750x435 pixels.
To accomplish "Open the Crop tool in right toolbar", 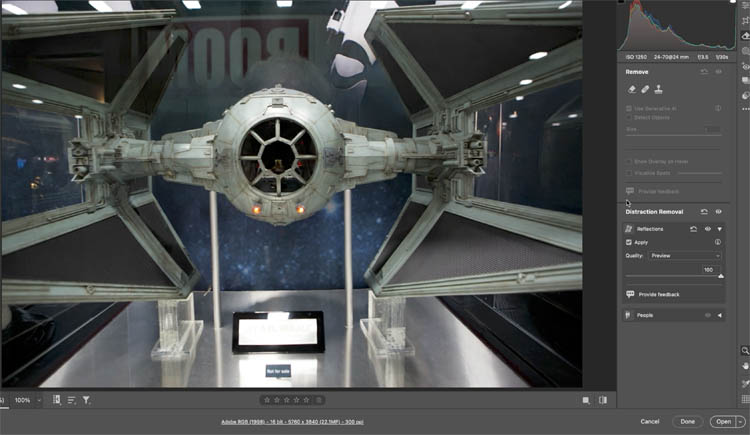I will (745, 21).
